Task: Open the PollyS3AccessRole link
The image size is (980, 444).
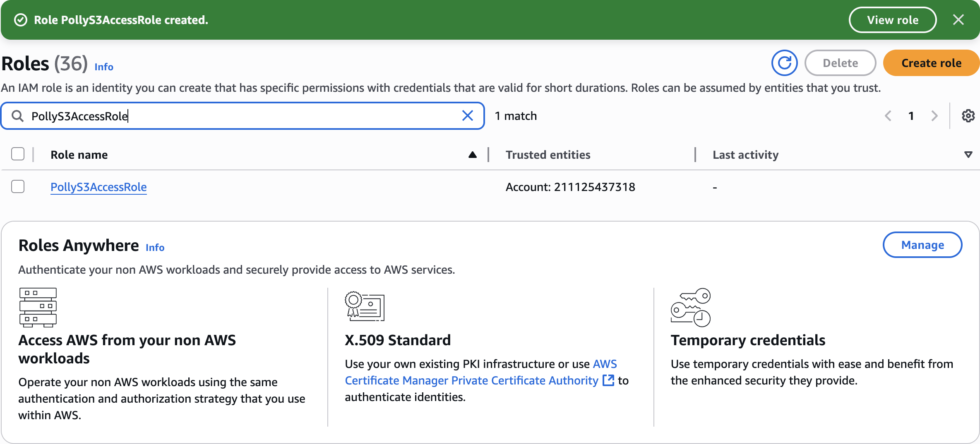Action: coord(98,187)
